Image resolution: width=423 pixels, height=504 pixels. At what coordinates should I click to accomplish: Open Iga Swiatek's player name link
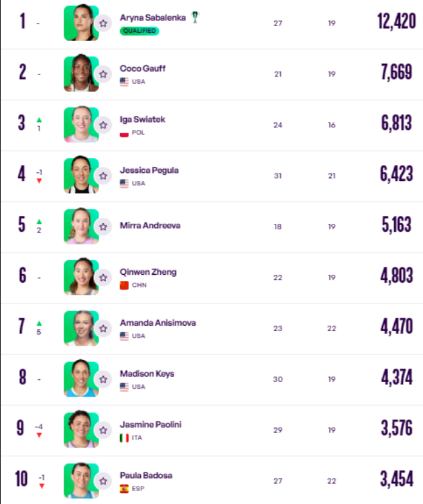[142, 119]
